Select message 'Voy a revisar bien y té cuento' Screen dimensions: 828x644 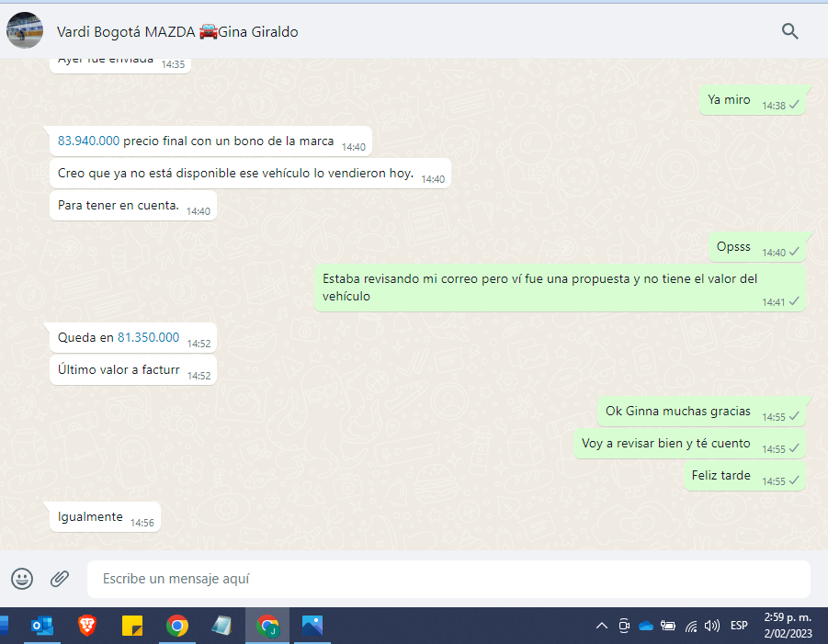coord(689,444)
